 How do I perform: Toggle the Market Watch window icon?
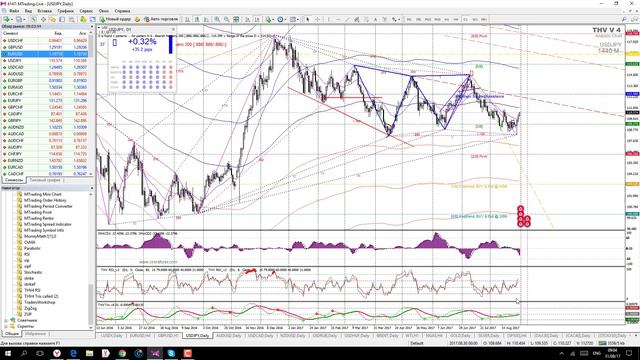point(33,19)
